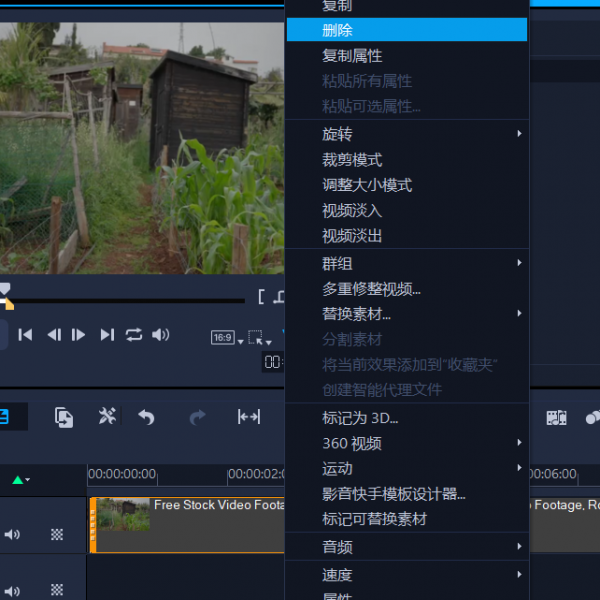Viewport: 600px width, 600px height.
Task: Select the Free Stock Video Footage clip
Action: (x=187, y=525)
